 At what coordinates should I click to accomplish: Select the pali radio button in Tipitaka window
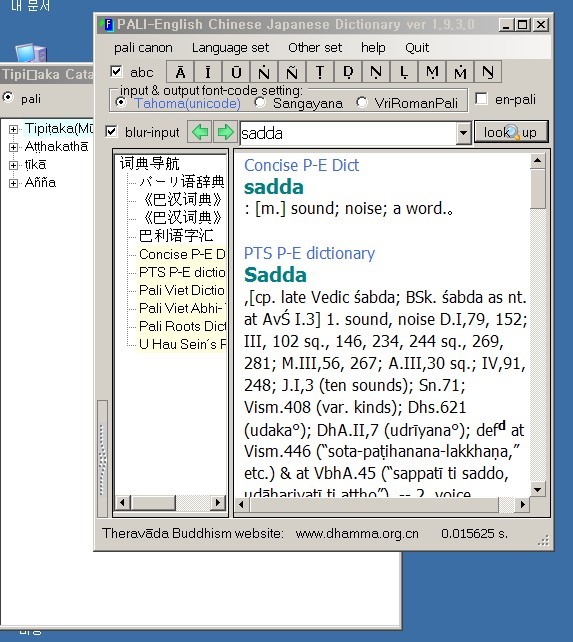pyautogui.click(x=8, y=98)
